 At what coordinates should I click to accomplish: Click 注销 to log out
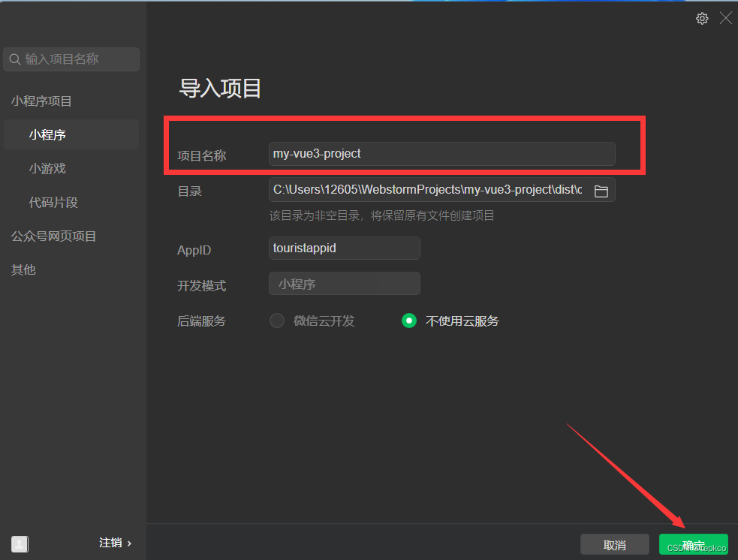pos(116,543)
